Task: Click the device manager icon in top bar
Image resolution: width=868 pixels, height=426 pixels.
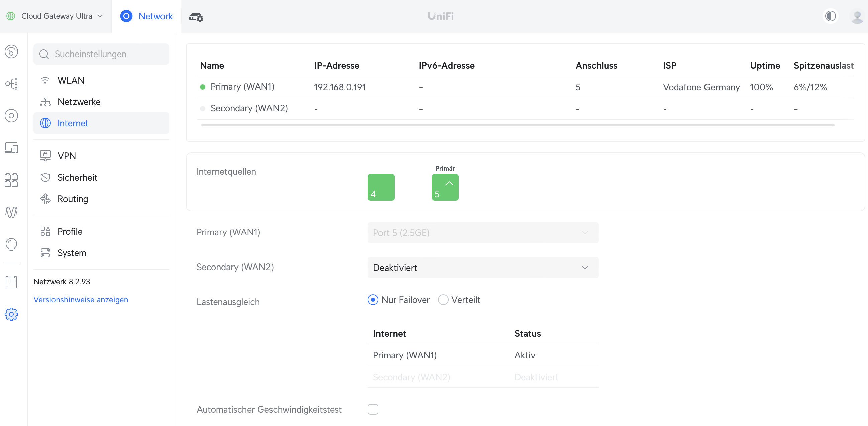Action: (x=196, y=16)
